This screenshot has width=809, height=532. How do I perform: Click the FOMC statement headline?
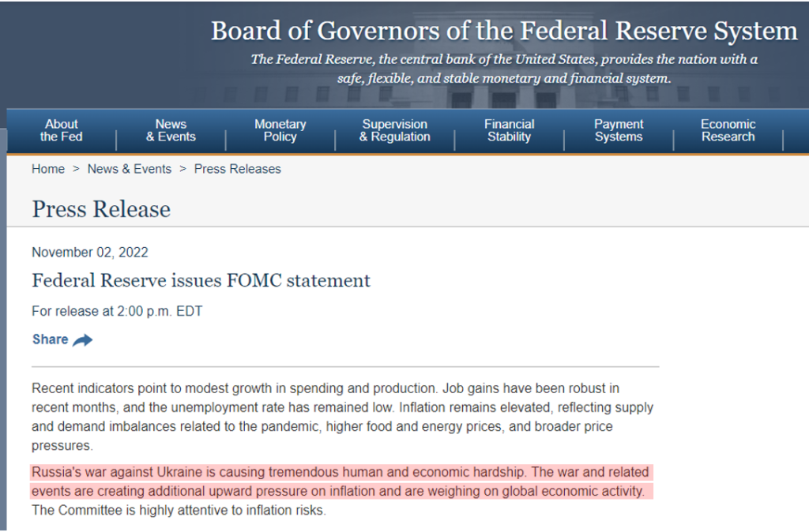(201, 280)
